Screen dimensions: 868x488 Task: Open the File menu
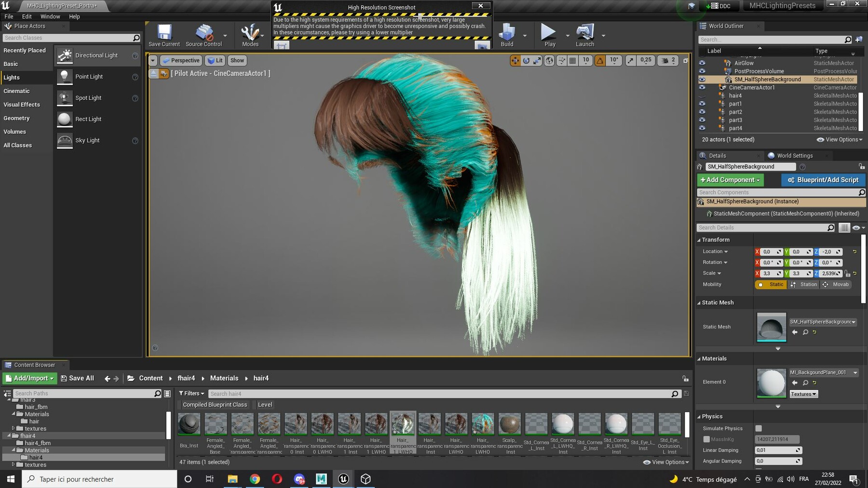pos(9,16)
